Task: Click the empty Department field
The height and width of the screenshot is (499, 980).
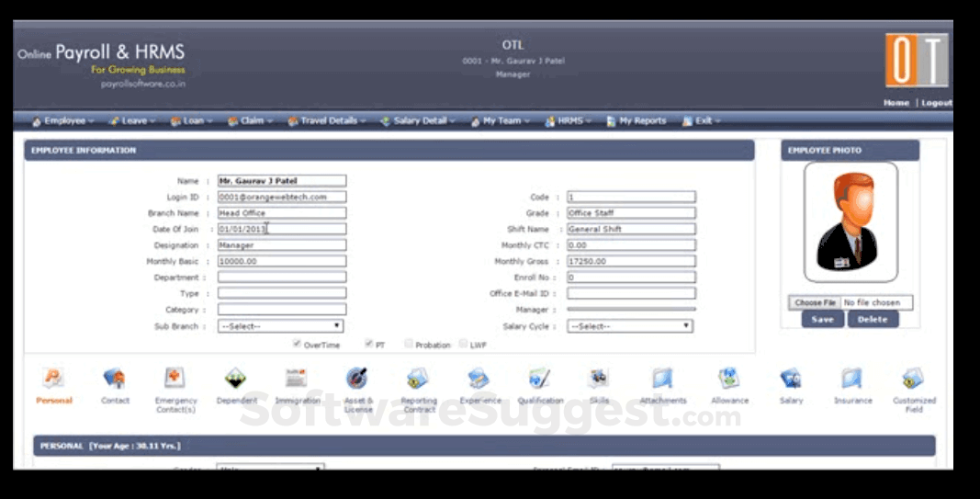Action: tap(282, 277)
